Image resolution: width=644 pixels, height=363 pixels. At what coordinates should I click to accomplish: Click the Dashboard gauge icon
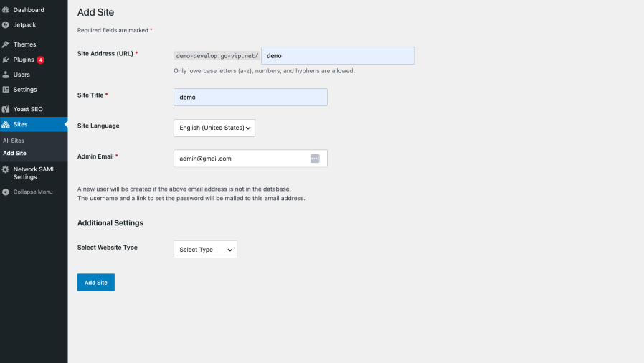6,10
